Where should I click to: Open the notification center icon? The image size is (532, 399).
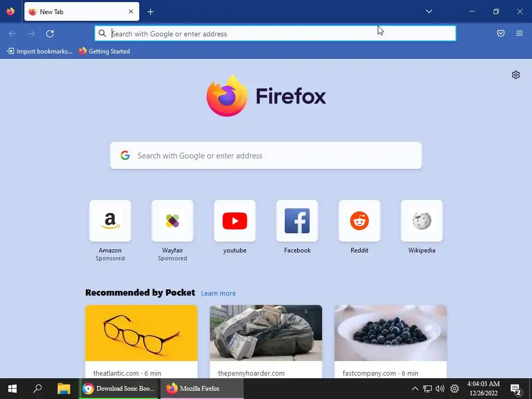(516, 389)
